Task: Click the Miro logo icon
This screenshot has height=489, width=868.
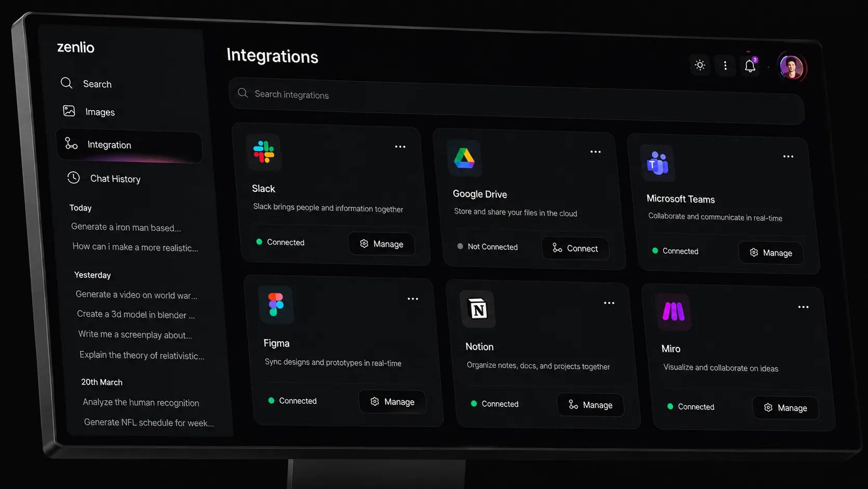Action: click(674, 312)
